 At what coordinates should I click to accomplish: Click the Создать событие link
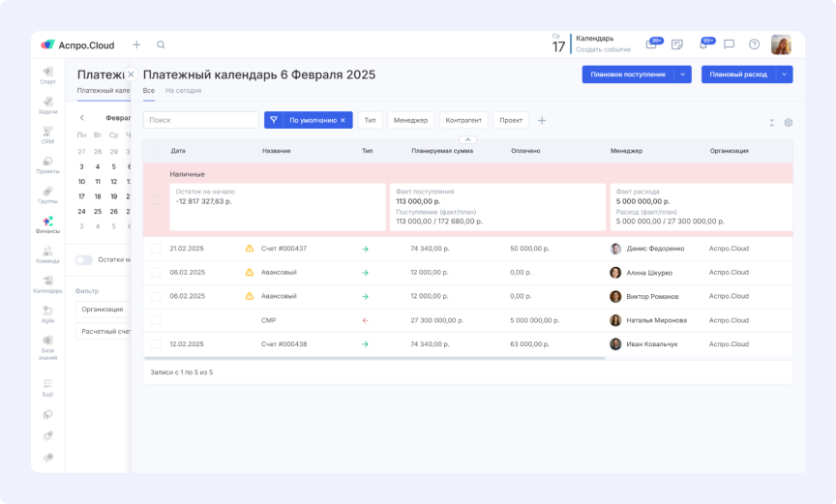coord(603,49)
